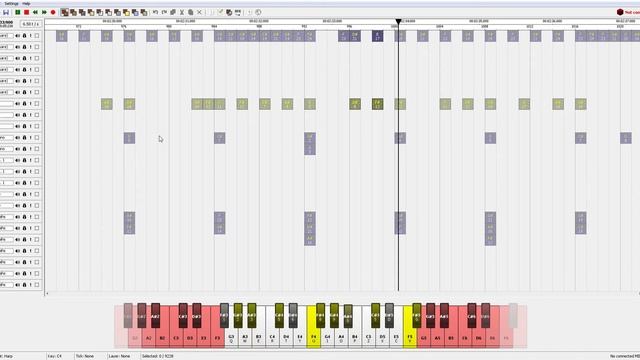Fast-forward with the green forward arrows
Screen dimensions: 640x360
pyautogui.click(x=44, y=12)
